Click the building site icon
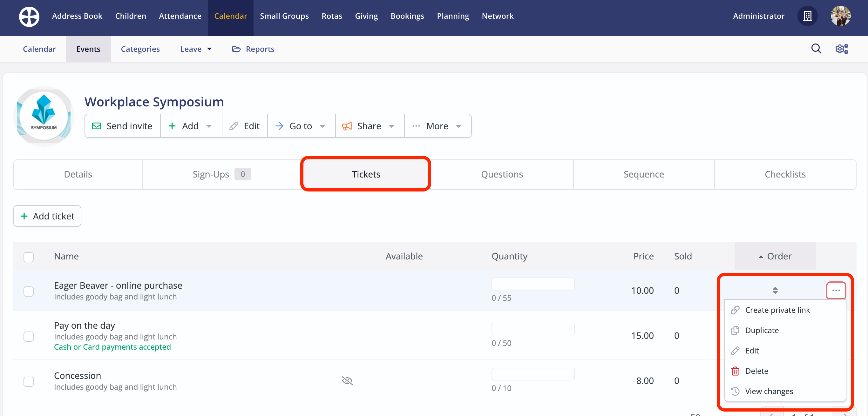This screenshot has width=868, height=416. [807, 16]
